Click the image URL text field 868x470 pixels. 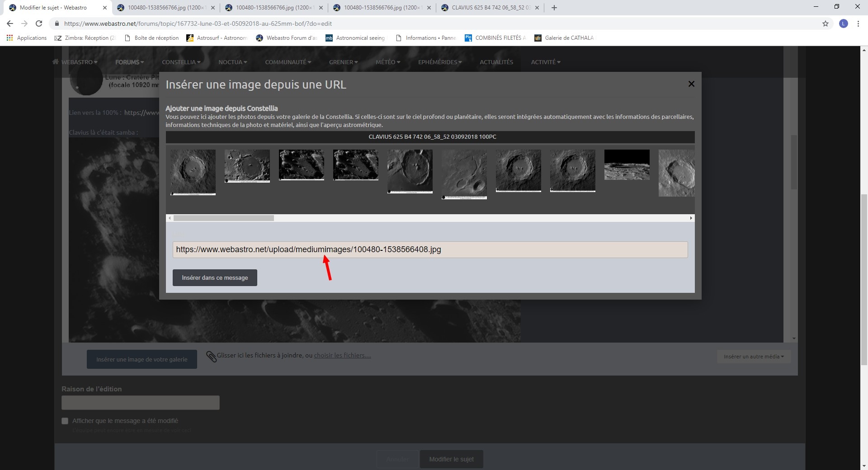(430, 249)
